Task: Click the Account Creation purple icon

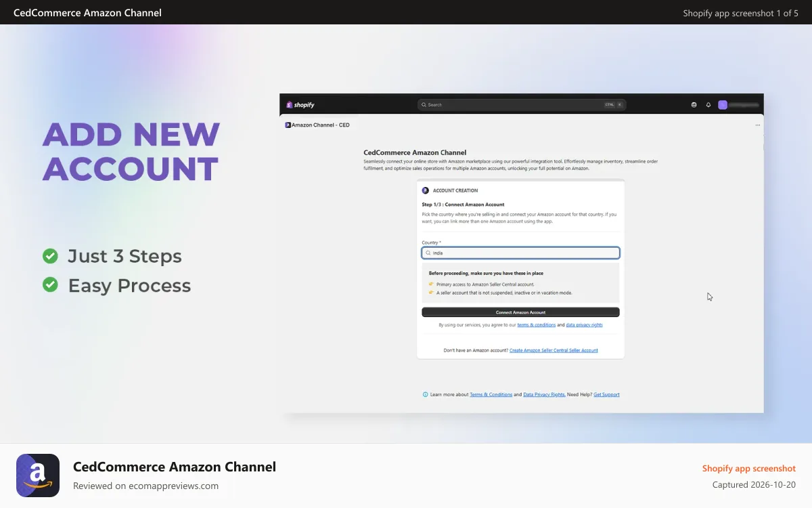Action: tap(426, 190)
